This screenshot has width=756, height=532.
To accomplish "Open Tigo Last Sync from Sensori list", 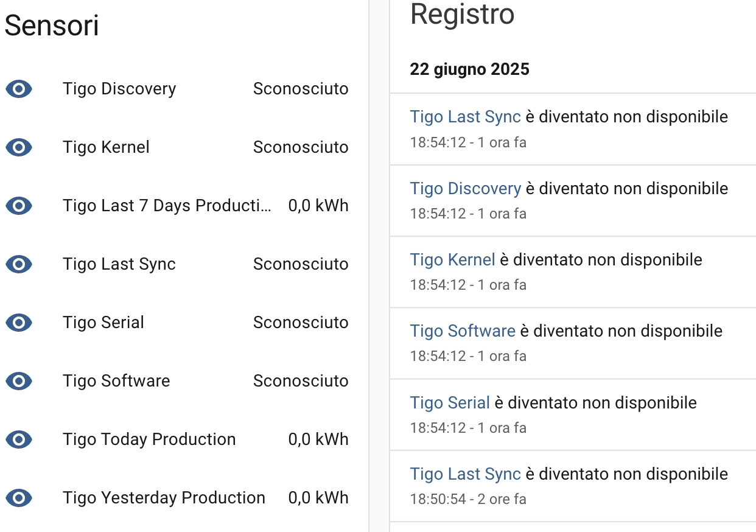I will [x=119, y=264].
